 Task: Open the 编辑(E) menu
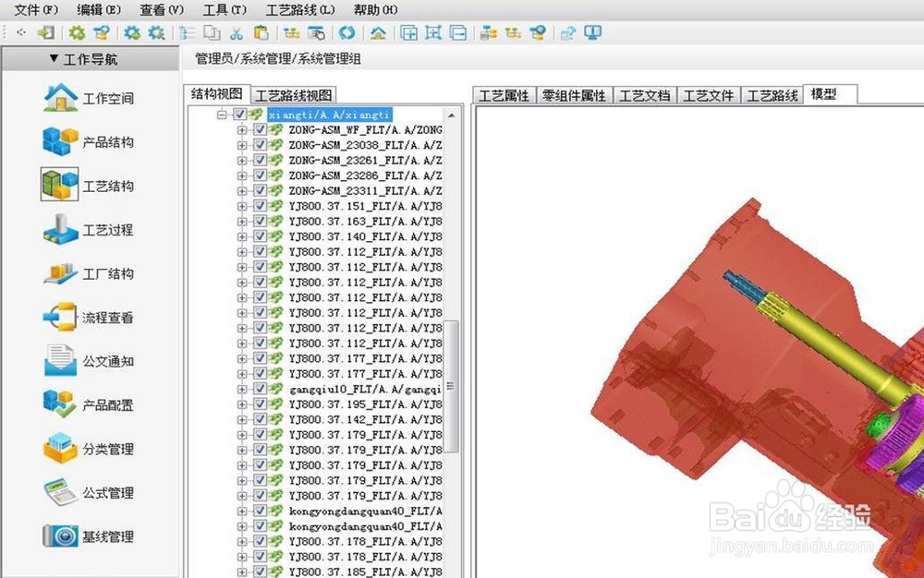[99, 10]
